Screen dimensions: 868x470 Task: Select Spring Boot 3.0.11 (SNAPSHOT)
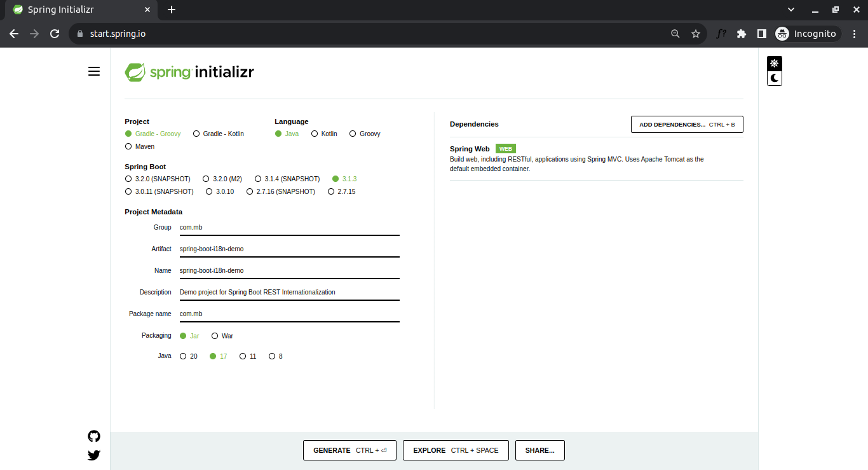pos(159,192)
